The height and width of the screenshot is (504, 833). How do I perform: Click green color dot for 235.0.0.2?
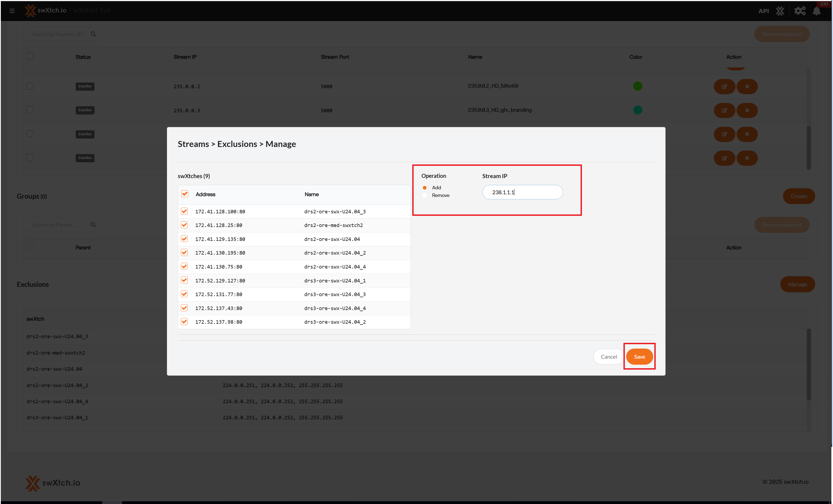coord(637,86)
